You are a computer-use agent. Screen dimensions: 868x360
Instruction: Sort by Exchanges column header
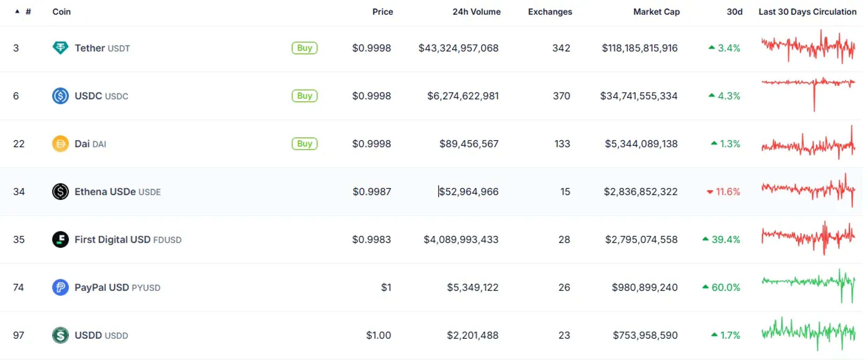550,12
